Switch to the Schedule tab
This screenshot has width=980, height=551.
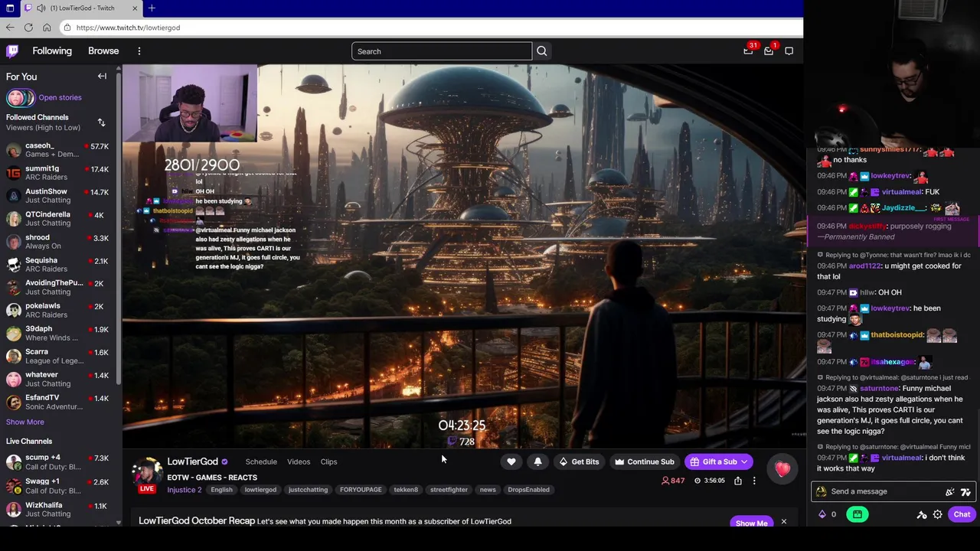(261, 462)
